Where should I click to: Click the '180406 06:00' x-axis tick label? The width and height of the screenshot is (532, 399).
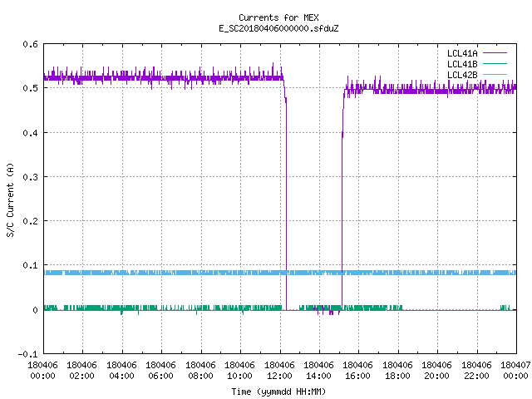point(160,371)
